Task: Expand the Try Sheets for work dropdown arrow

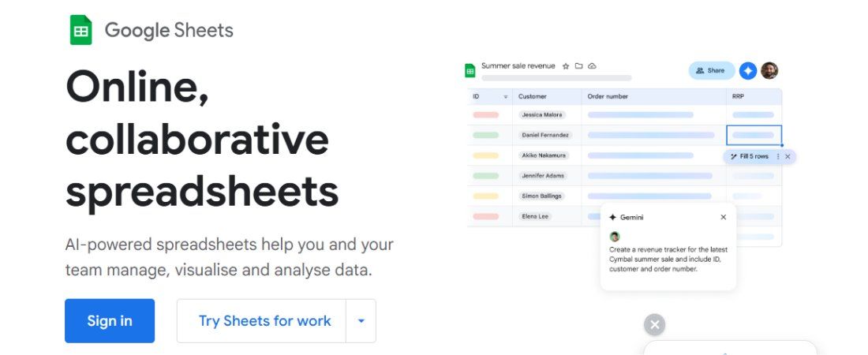Action: pyautogui.click(x=361, y=321)
